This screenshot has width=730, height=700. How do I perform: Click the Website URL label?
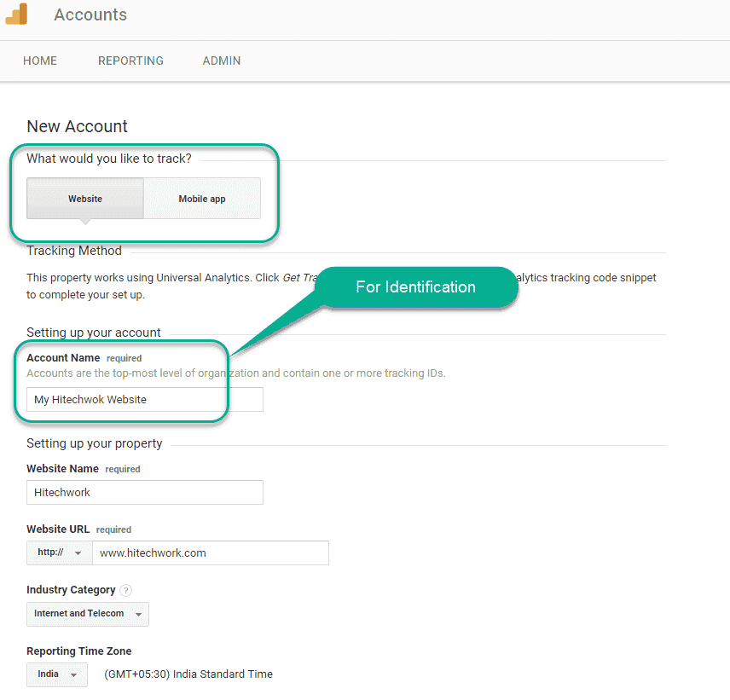[x=58, y=529]
